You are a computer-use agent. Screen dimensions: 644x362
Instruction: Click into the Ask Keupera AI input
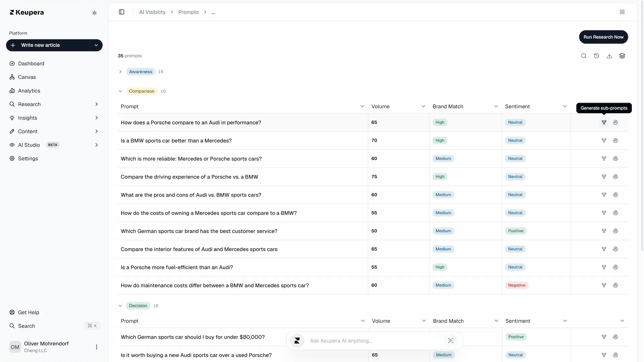coord(375,341)
